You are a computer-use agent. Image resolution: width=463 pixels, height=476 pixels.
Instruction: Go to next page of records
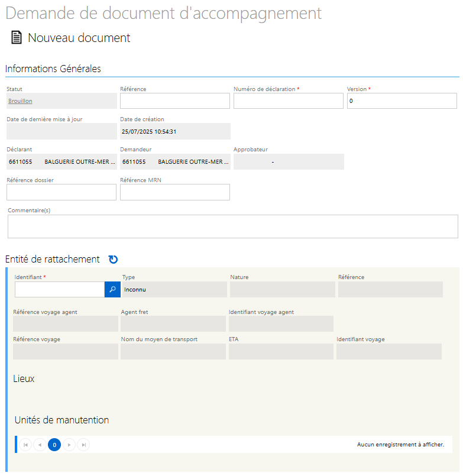click(x=69, y=445)
